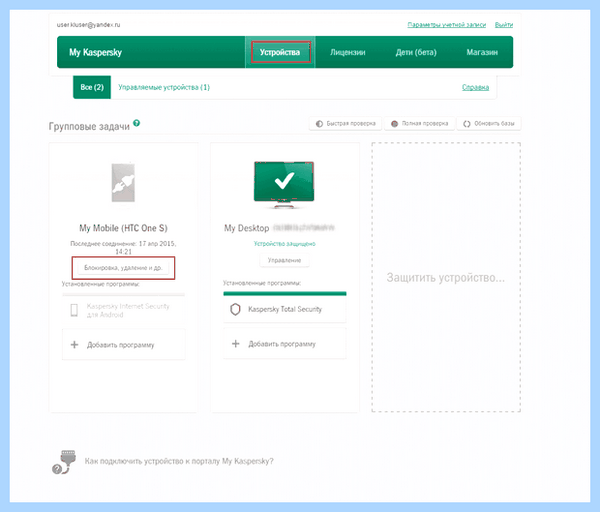Click Добавить программу under My Mobile
600x512 pixels.
tap(124, 345)
